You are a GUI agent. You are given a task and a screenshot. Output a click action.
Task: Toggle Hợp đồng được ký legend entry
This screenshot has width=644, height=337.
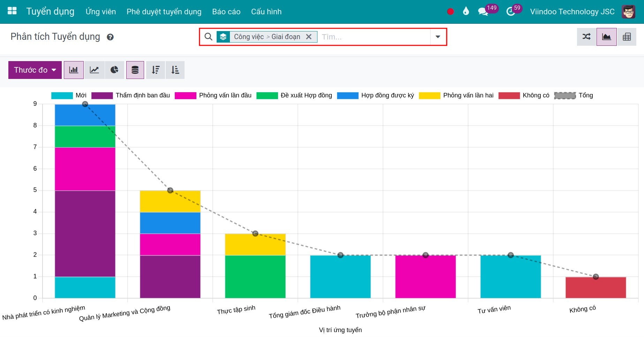pyautogui.click(x=375, y=95)
